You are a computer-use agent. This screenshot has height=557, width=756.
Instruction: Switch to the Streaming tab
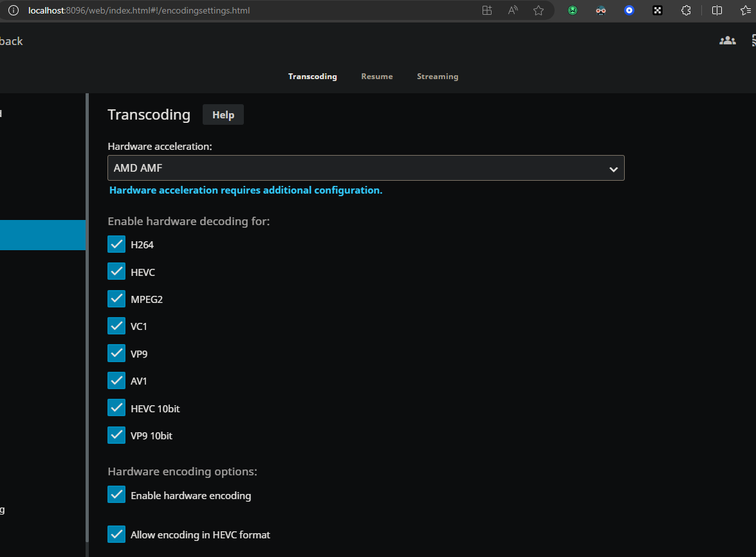(x=438, y=77)
